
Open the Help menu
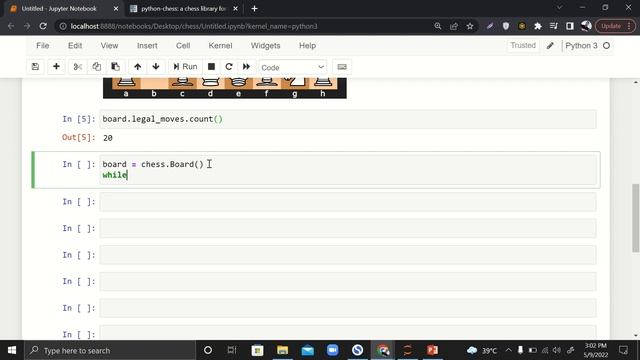click(x=307, y=46)
